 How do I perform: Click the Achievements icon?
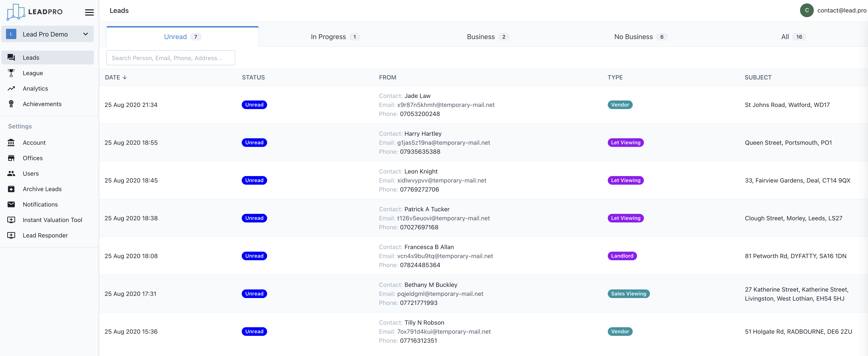(11, 104)
